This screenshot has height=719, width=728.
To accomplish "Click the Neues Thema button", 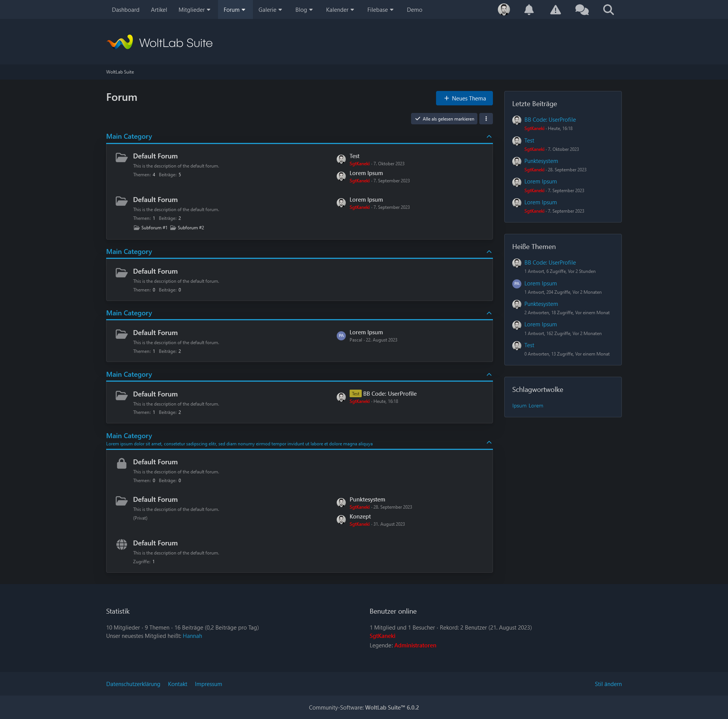I will pyautogui.click(x=464, y=98).
